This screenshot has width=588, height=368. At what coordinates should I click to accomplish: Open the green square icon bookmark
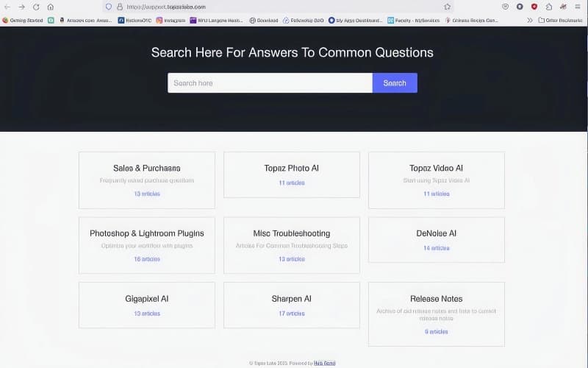tap(51, 21)
